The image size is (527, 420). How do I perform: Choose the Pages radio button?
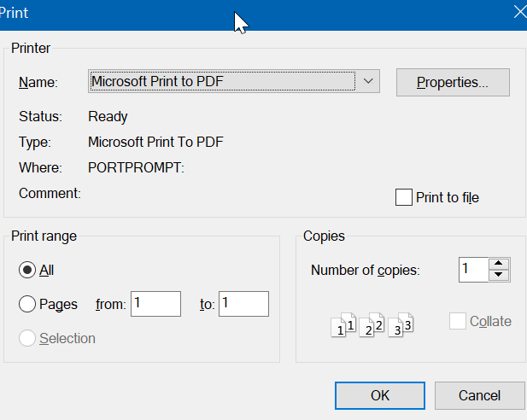pos(27,304)
